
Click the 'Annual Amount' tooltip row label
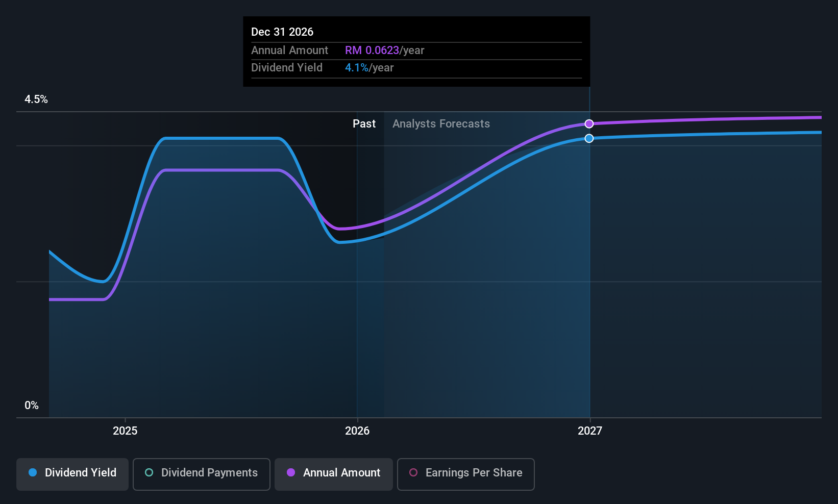pos(289,51)
